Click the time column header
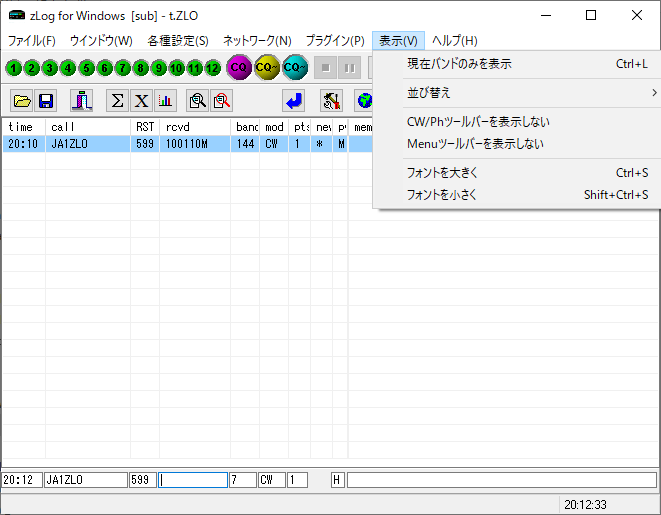The image size is (661, 515). [24, 127]
